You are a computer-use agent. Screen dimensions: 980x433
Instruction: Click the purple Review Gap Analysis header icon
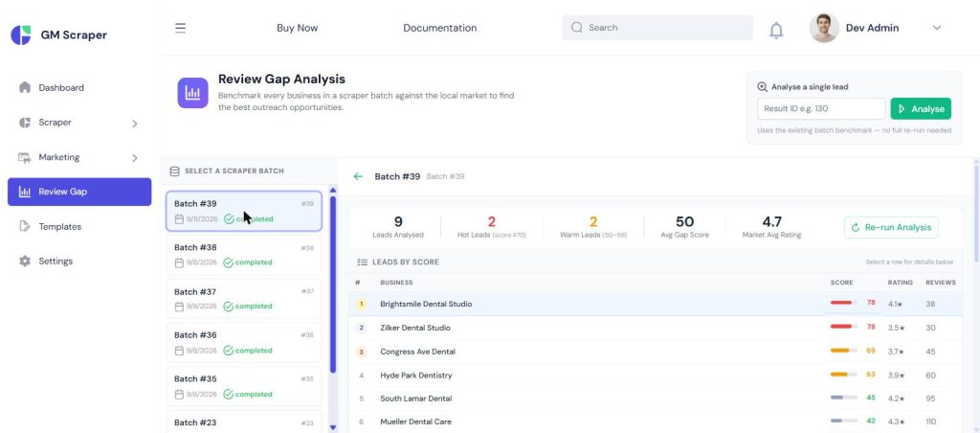click(x=192, y=93)
